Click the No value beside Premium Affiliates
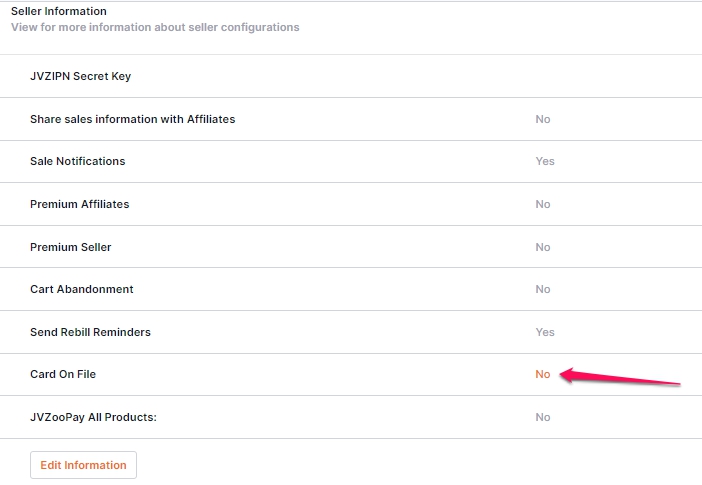The width and height of the screenshot is (702, 485). [542, 204]
